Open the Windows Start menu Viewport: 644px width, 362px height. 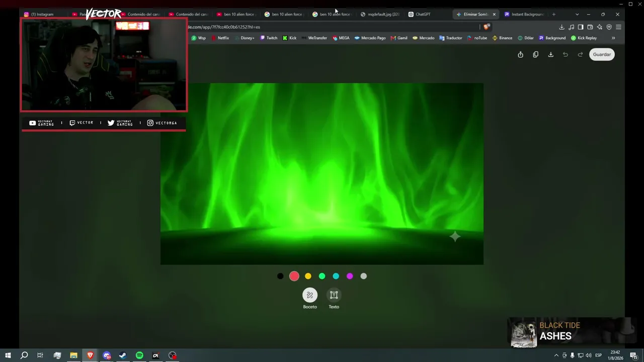pyautogui.click(x=8, y=355)
